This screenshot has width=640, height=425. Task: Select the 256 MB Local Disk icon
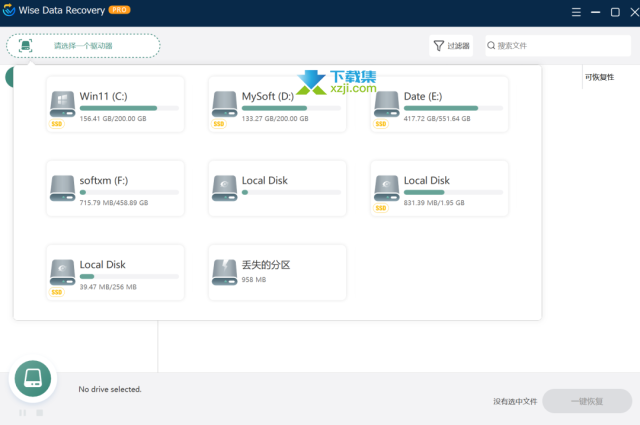[62, 272]
